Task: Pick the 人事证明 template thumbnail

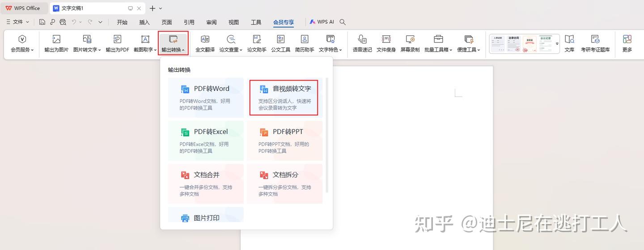Action: [x=498, y=43]
